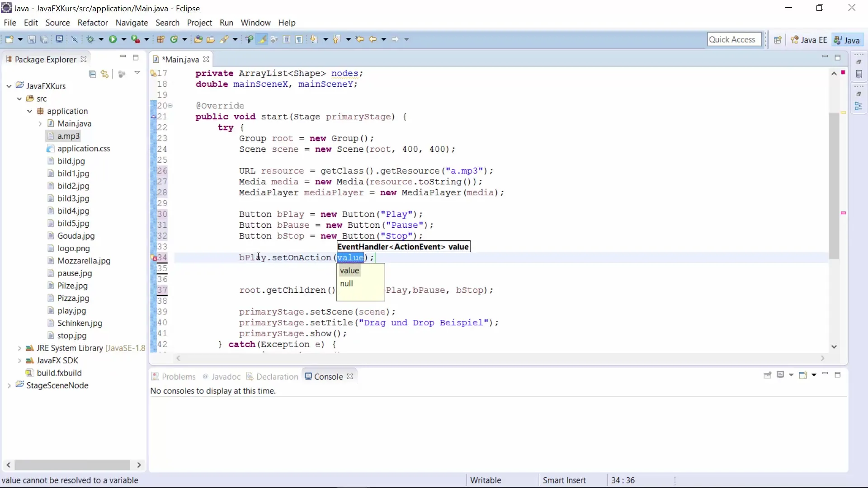Click the Forward navigation arrow
Screen dimensions: 868x488
click(x=395, y=40)
